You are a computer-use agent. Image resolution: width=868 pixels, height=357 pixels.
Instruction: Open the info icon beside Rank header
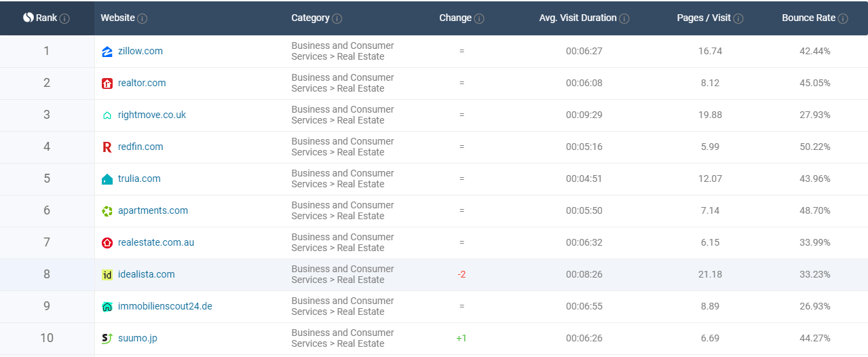[64, 18]
